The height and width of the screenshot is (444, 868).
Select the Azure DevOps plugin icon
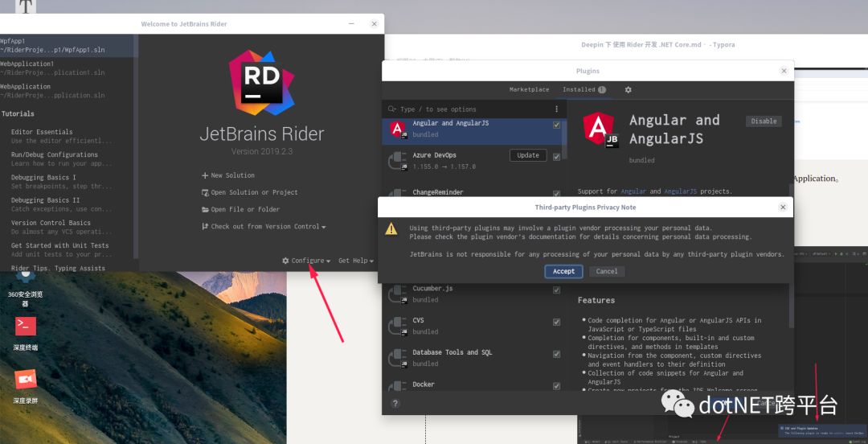click(398, 161)
